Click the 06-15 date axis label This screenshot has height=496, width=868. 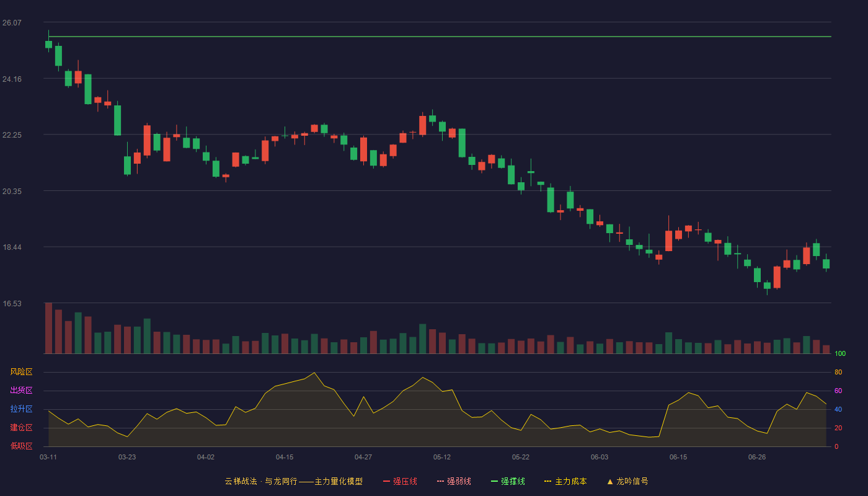pos(678,457)
